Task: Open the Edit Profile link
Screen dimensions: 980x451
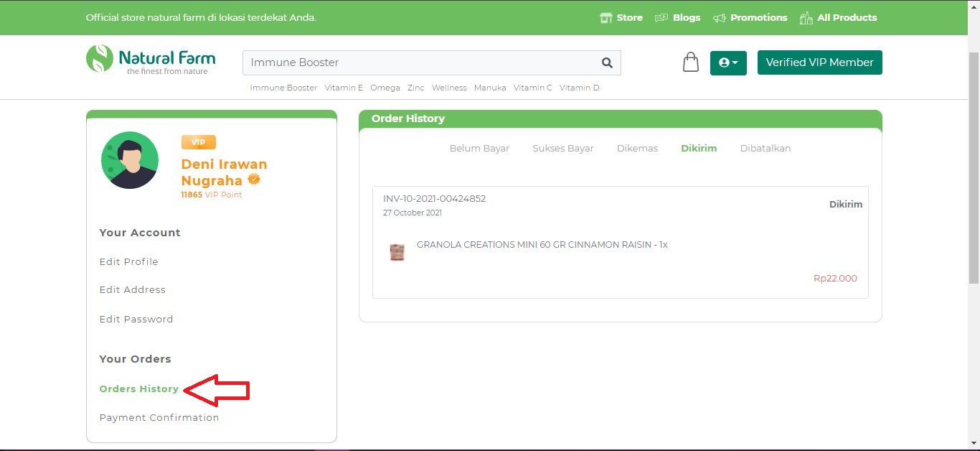Action: coord(129,262)
